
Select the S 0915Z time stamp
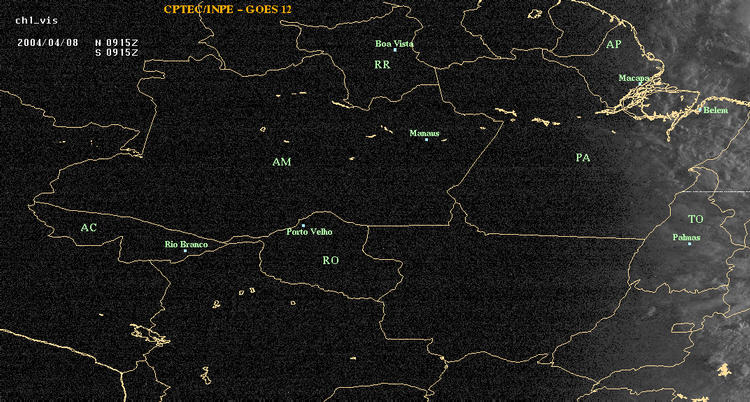pos(117,53)
